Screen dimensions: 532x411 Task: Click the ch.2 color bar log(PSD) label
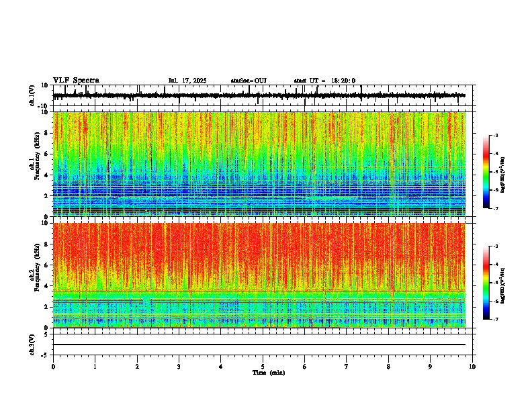tap(502, 285)
